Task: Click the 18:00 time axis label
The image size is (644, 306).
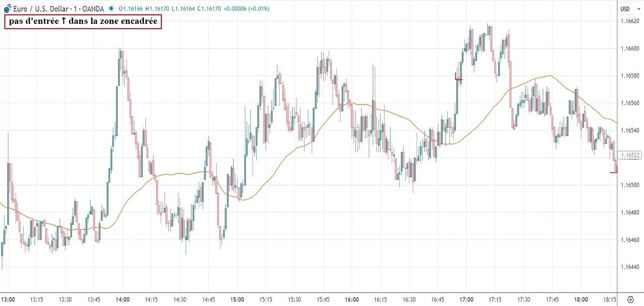Action: 581,300
